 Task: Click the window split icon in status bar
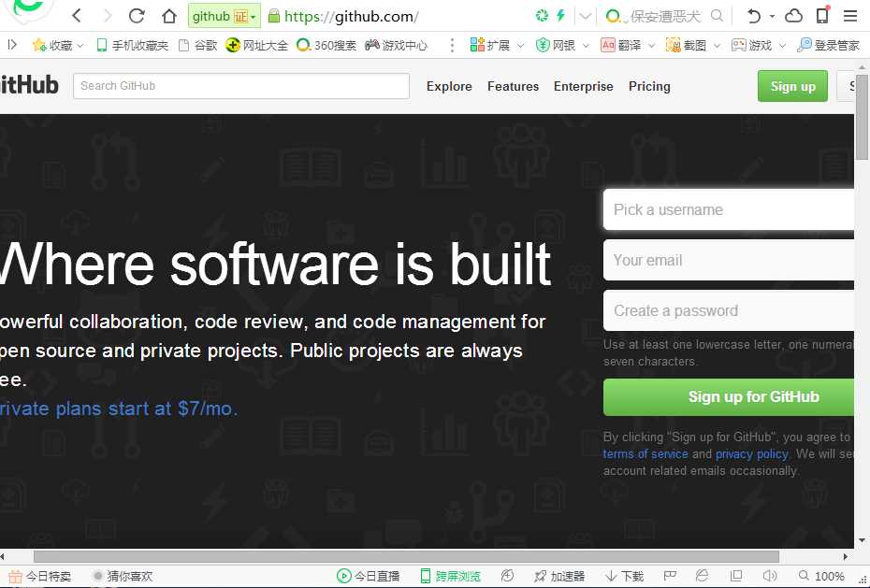tap(736, 577)
